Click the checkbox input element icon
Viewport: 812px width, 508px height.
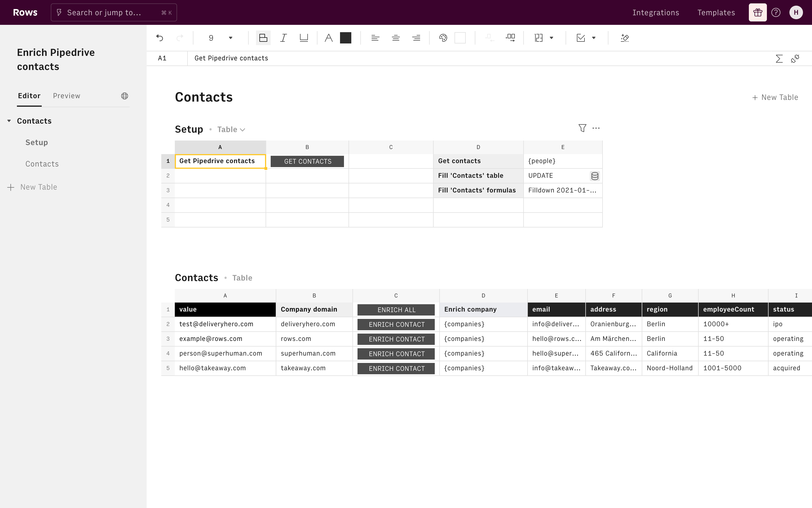pyautogui.click(x=581, y=38)
